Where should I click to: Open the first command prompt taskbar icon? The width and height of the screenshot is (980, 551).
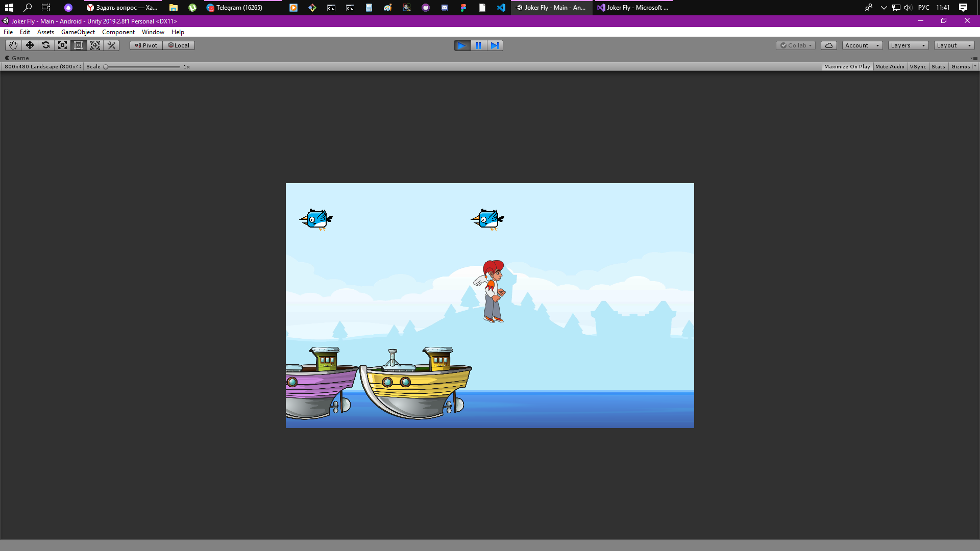coord(331,8)
